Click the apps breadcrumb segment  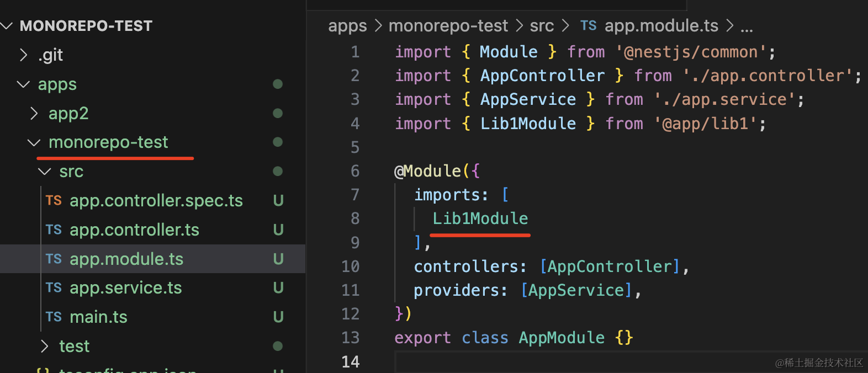pyautogui.click(x=347, y=25)
